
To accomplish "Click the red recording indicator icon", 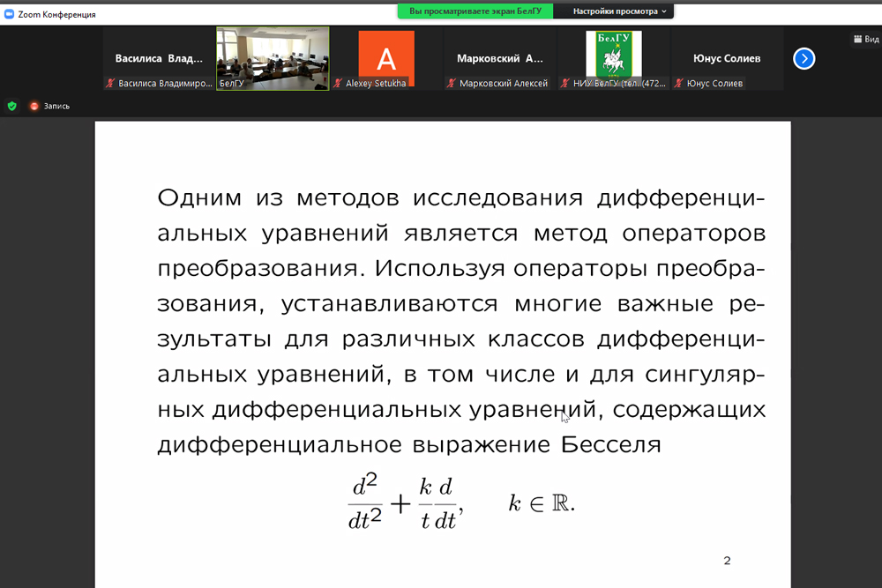I will (34, 106).
